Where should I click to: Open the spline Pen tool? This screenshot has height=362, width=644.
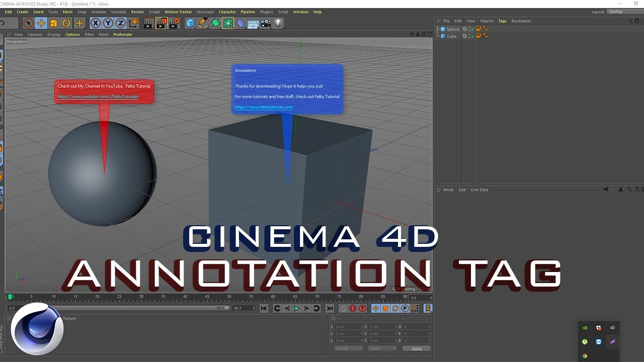pyautogui.click(x=203, y=23)
